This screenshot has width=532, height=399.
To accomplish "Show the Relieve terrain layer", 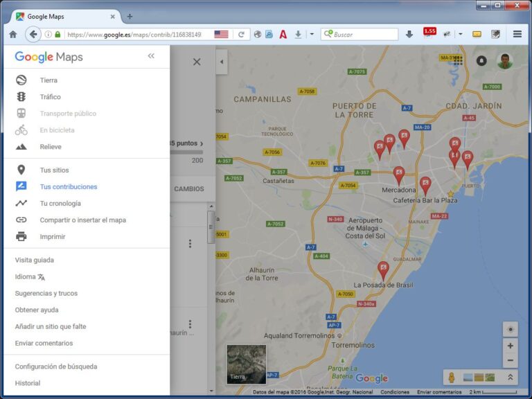I will pos(51,147).
